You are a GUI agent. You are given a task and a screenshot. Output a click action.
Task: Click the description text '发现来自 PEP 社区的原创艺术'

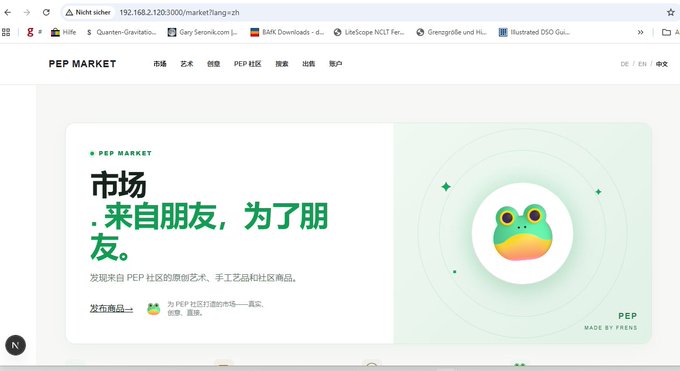[x=193, y=278]
